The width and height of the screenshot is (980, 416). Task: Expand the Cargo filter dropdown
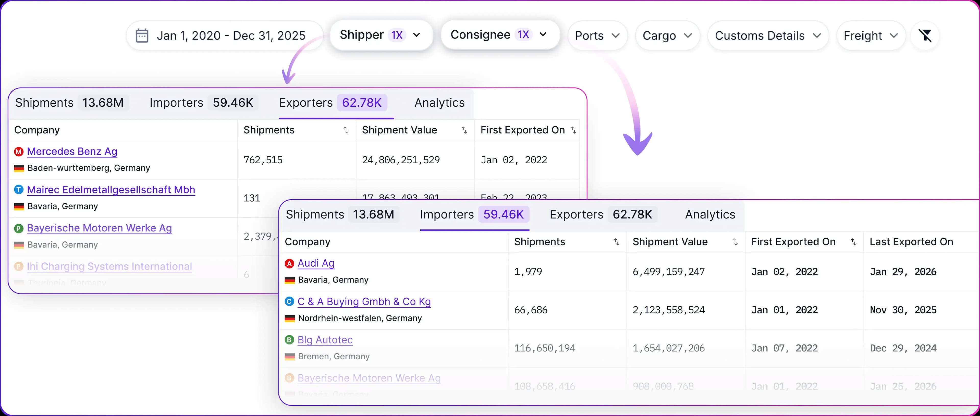click(x=667, y=36)
